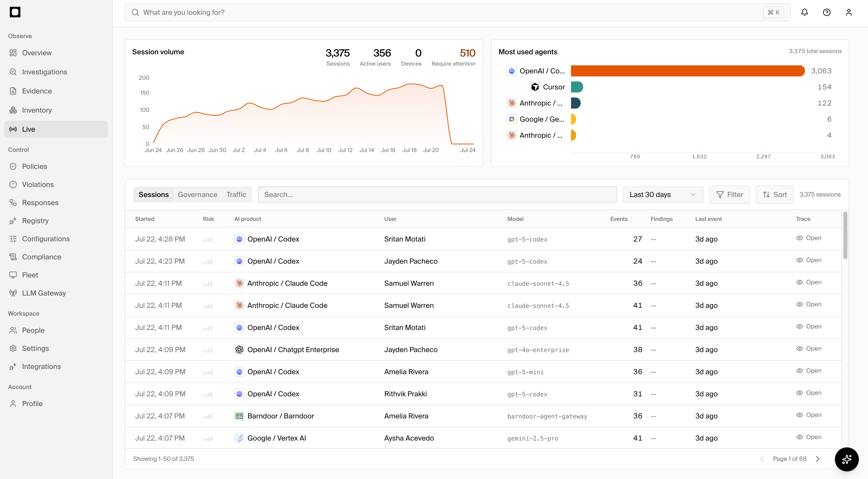Click the Evidence icon
Viewport: 868px width, 479px height.
pyautogui.click(x=13, y=91)
